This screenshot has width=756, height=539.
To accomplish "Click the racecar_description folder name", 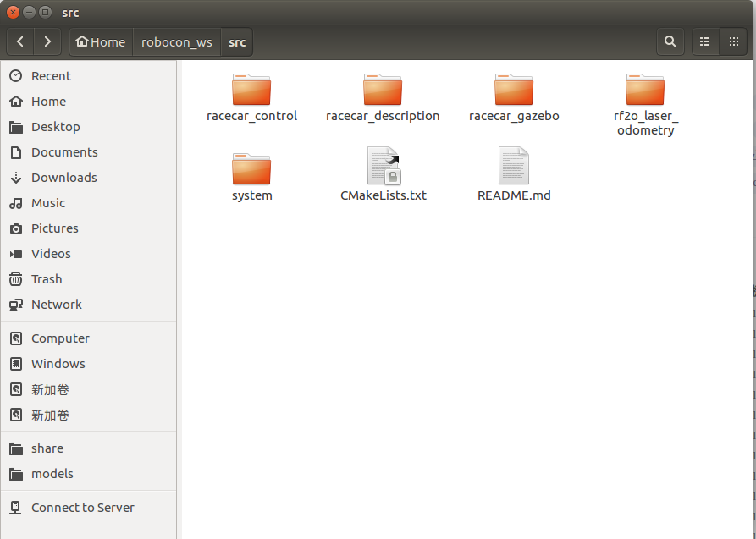I will point(383,116).
